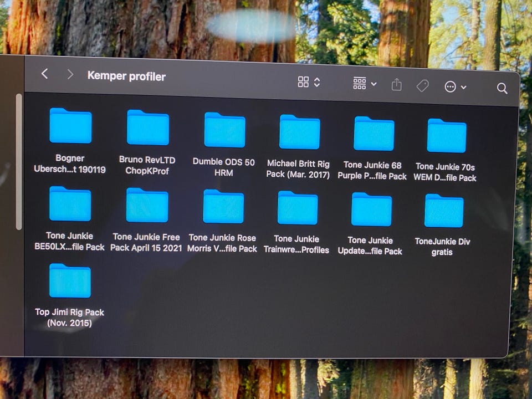Screen dimensions: 532x399
Task: Select Top Jimi Rig Pack (Nov. 2015) folder icon
Action: tap(70, 280)
